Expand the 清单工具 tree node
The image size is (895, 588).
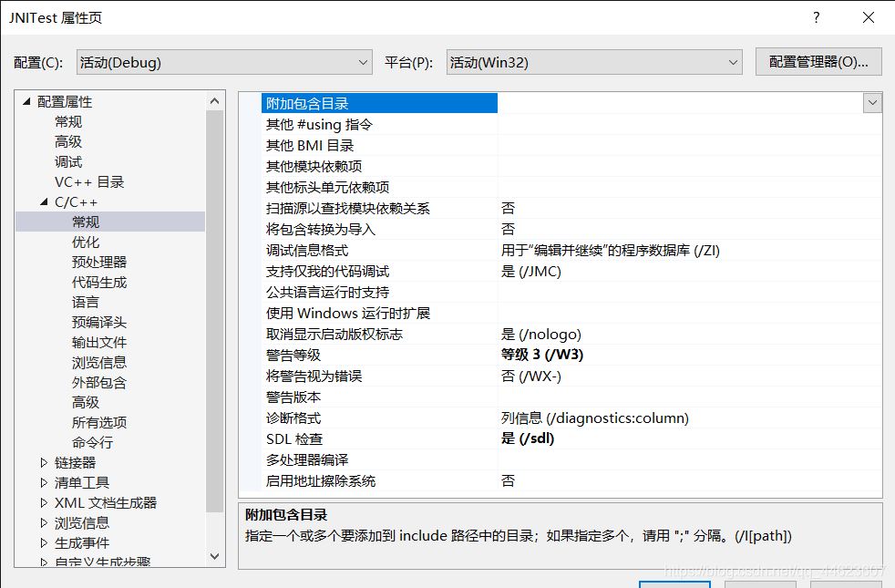coord(44,482)
